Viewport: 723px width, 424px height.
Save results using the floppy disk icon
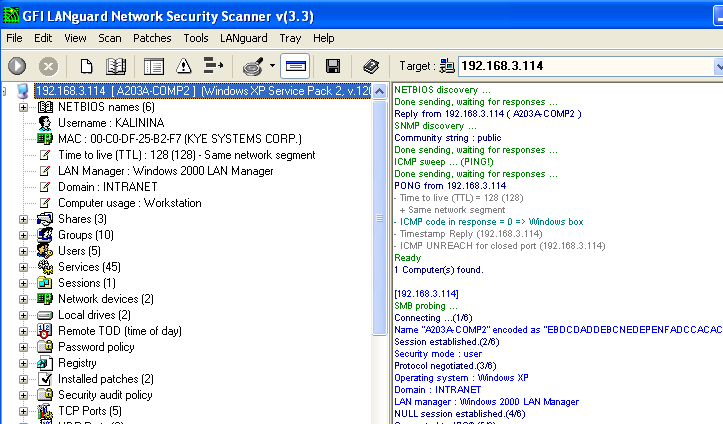(333, 66)
